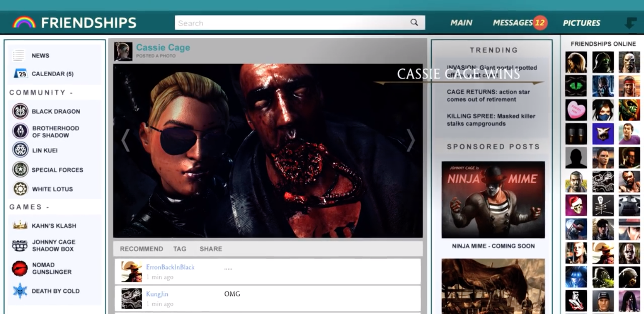This screenshot has height=314, width=644.
Task: Click KungJin's dragon comment avatar
Action: coord(131,299)
